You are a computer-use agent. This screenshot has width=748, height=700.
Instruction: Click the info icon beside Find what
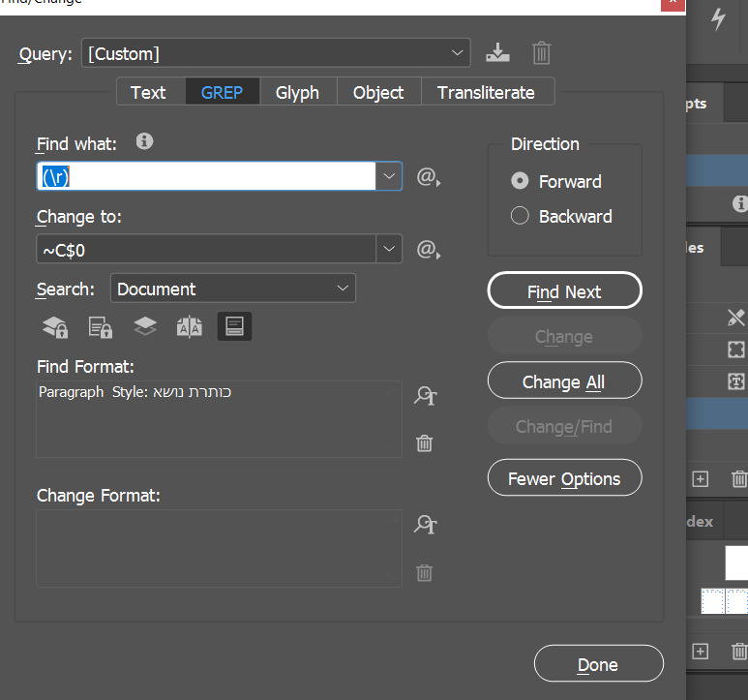[144, 142]
